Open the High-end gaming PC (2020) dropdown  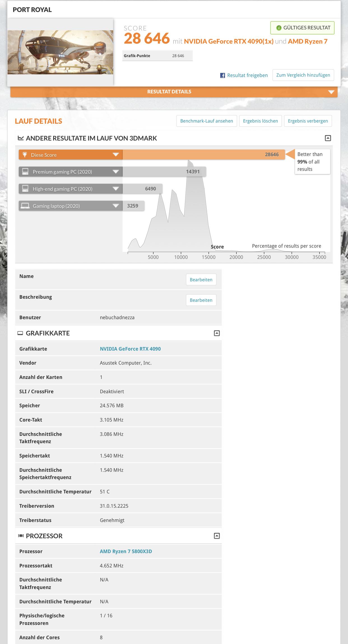point(116,189)
